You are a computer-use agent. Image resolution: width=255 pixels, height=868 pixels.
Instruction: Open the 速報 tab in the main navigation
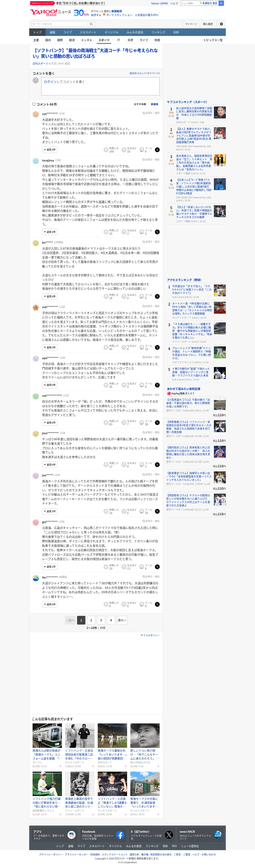tap(52, 32)
